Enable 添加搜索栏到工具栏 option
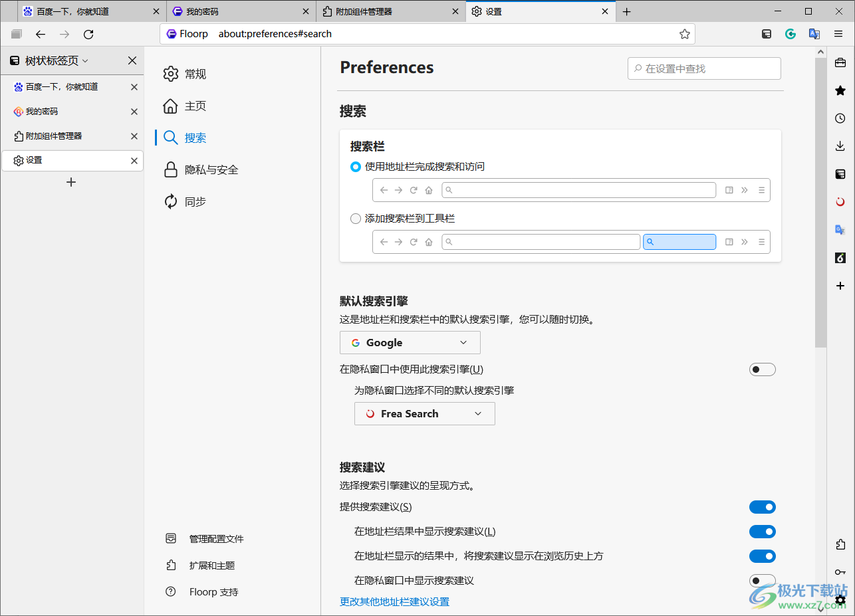This screenshot has width=855, height=616. coord(356,218)
